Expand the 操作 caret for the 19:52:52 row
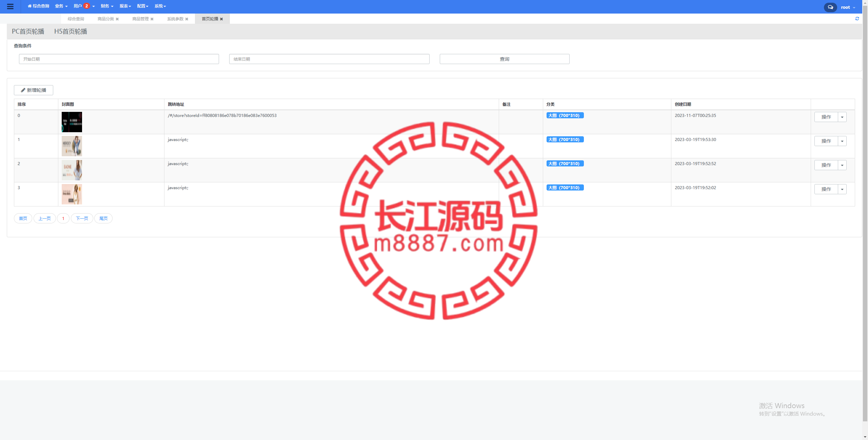 [x=842, y=165]
